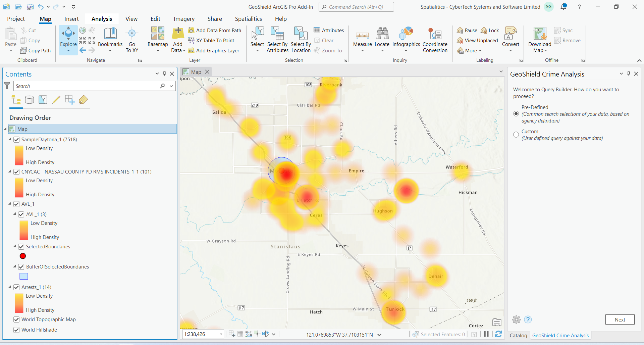Click GeoShield settings gear icon
644x345 pixels.
(x=517, y=319)
